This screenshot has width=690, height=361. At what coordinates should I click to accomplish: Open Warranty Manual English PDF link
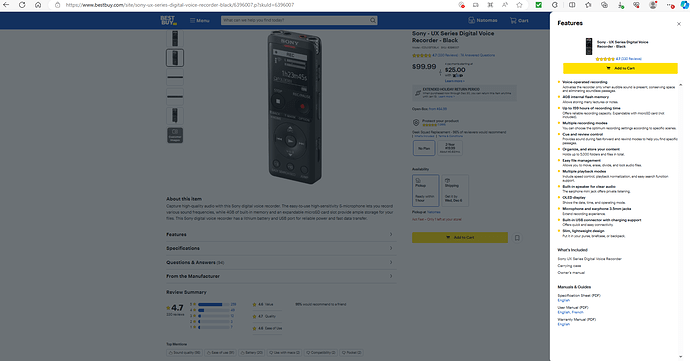tap(563, 324)
